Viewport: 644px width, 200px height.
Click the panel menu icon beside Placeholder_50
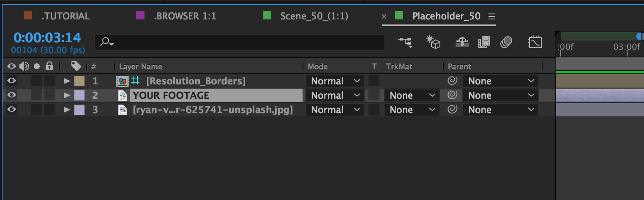[x=491, y=16]
